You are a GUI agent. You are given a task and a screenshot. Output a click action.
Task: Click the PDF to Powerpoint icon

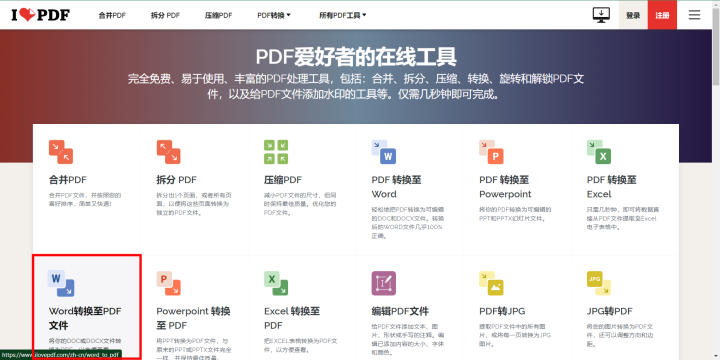pyautogui.click(x=491, y=152)
